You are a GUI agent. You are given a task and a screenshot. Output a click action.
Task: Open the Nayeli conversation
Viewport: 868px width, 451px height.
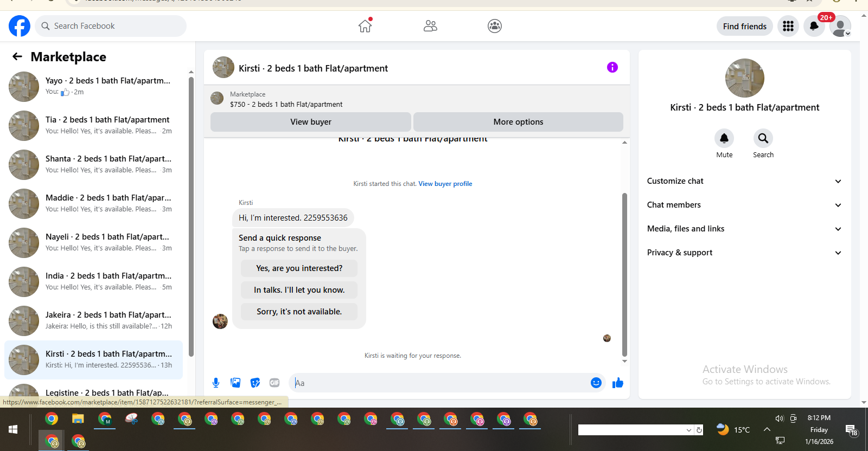[x=93, y=243]
